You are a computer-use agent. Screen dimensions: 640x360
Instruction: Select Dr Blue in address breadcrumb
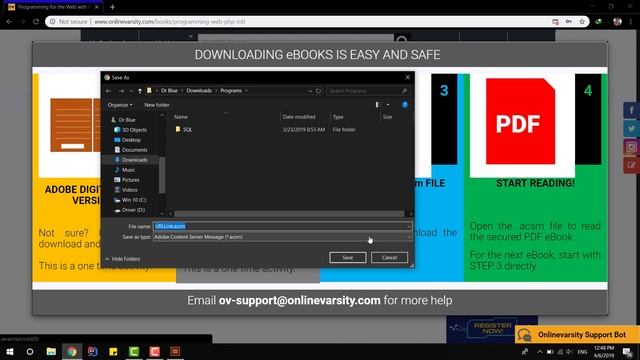[x=169, y=91]
